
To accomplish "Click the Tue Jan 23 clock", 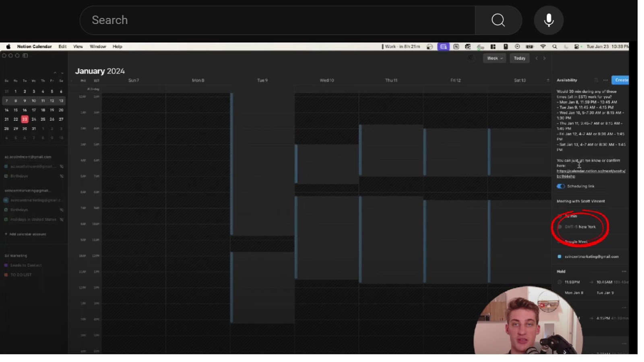I will 607,47.
